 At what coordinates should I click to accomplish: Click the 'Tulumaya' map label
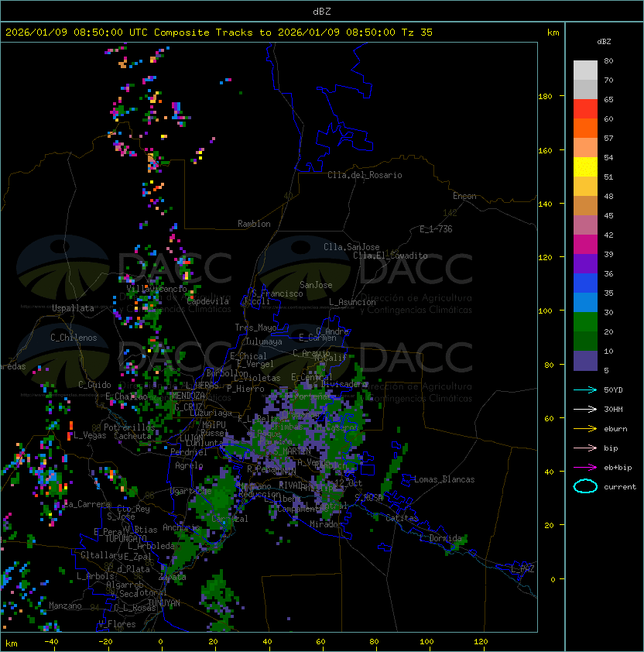tap(264, 341)
